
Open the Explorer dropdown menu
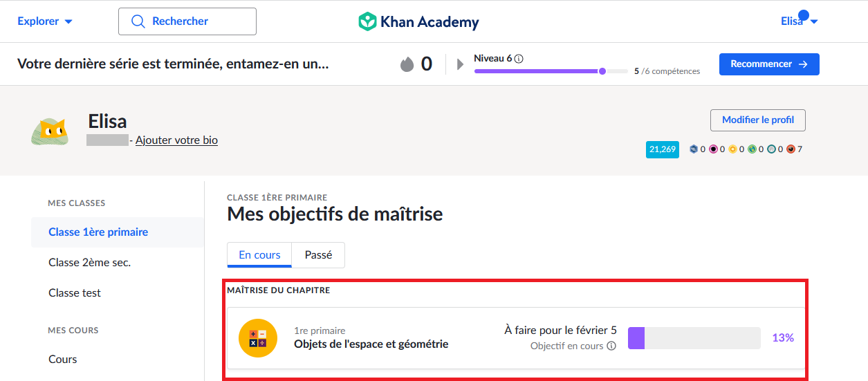45,21
